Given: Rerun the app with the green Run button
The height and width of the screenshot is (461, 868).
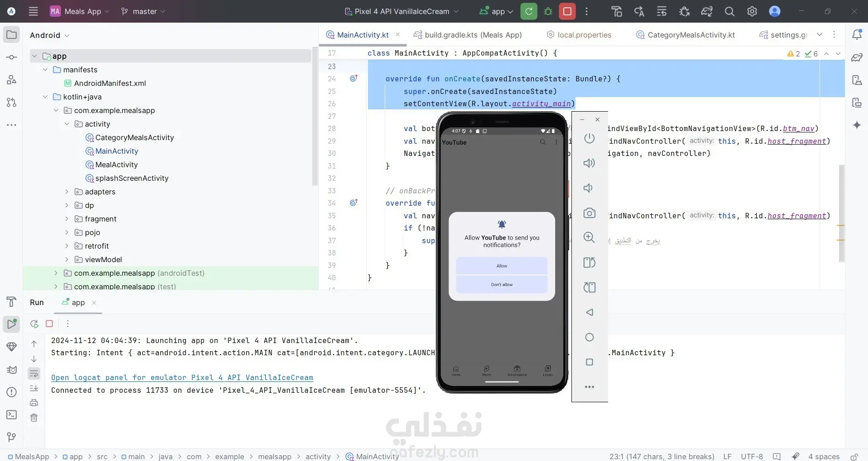Looking at the screenshot, I should (x=528, y=11).
